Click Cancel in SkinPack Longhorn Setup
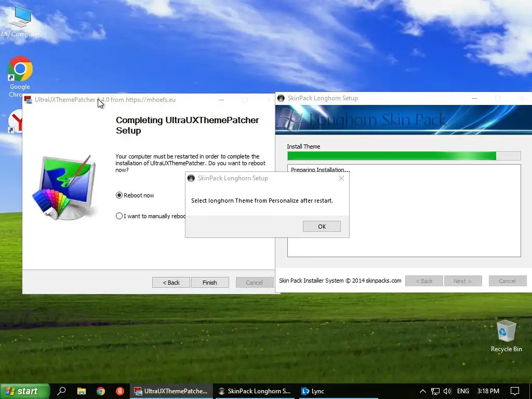Image resolution: width=532 pixels, height=399 pixels. pyautogui.click(x=508, y=281)
